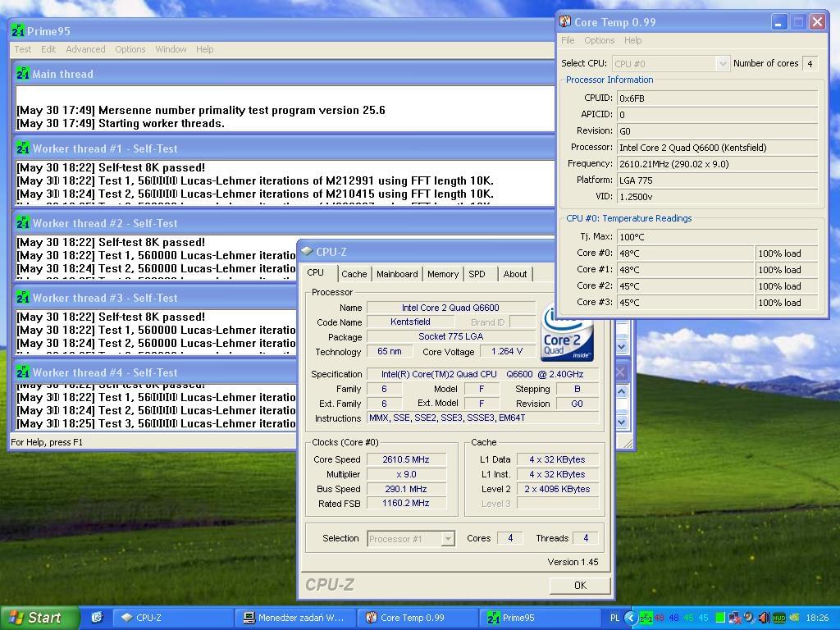Click the Start button
Image resolution: width=840 pixels, height=630 pixels.
[x=39, y=618]
